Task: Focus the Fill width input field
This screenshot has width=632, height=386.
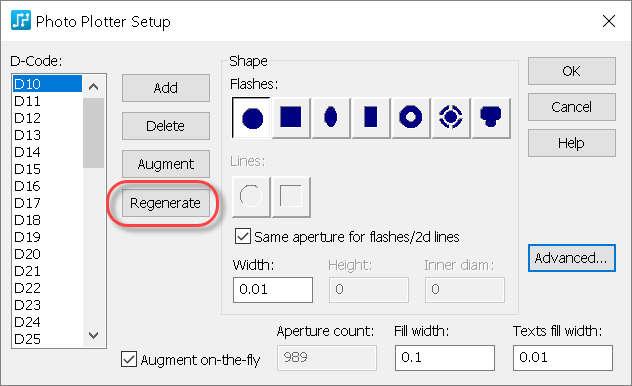Action: tap(445, 357)
